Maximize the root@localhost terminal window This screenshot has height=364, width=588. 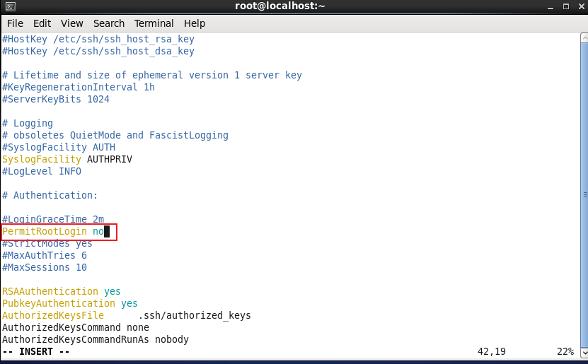point(566,6)
